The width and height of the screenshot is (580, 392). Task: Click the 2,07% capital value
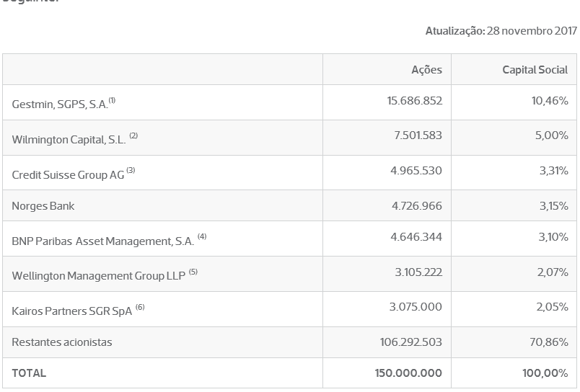point(553,272)
